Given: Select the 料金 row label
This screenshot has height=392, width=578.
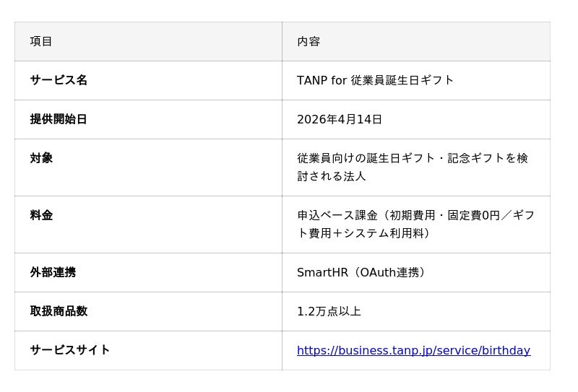Looking at the screenshot, I should (41, 215).
